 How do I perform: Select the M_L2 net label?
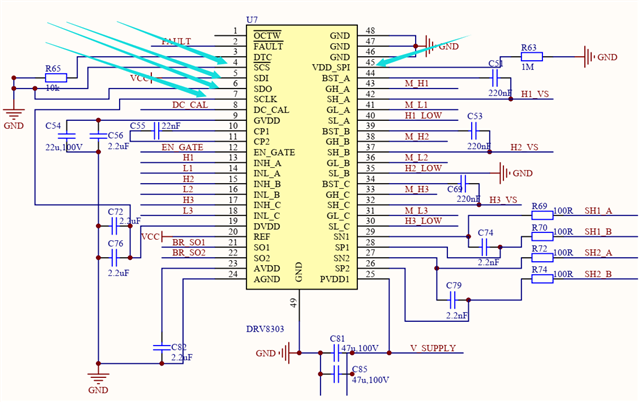[x=416, y=157]
